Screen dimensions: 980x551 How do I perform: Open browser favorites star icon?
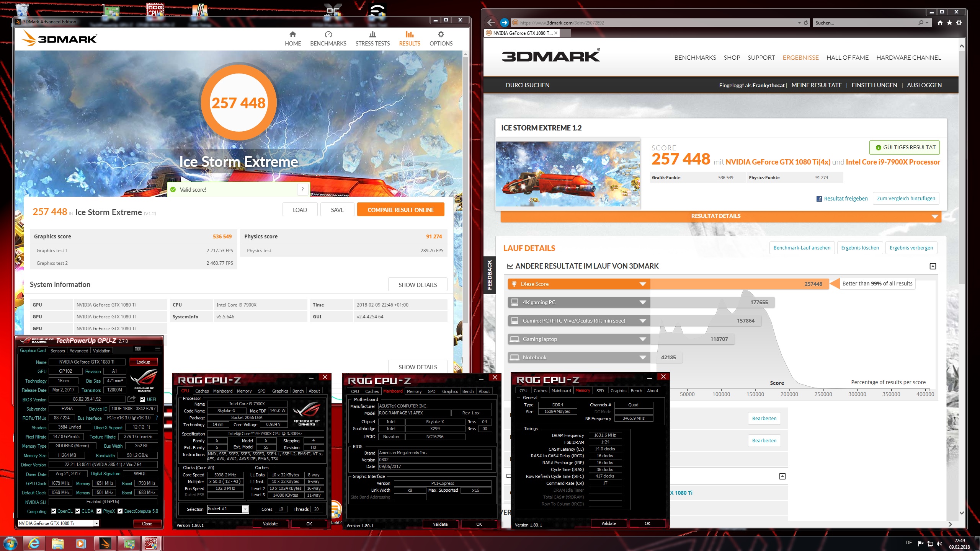949,23
